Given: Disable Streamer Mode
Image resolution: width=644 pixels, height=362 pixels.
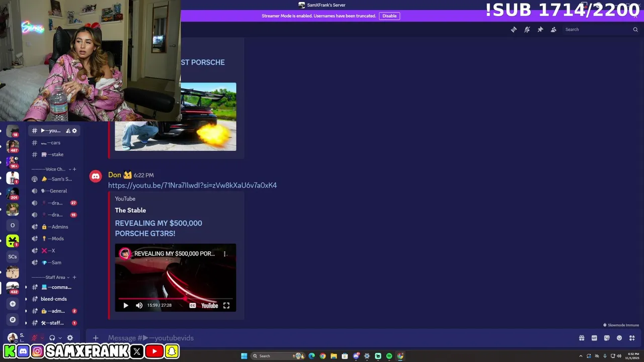Looking at the screenshot, I should click(389, 16).
